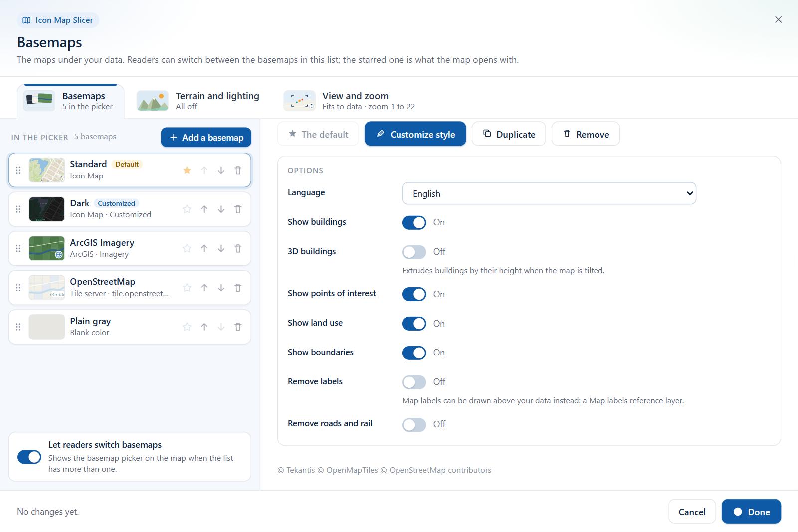Enable 3D buildings switch
The width and height of the screenshot is (798, 532).
pos(414,252)
